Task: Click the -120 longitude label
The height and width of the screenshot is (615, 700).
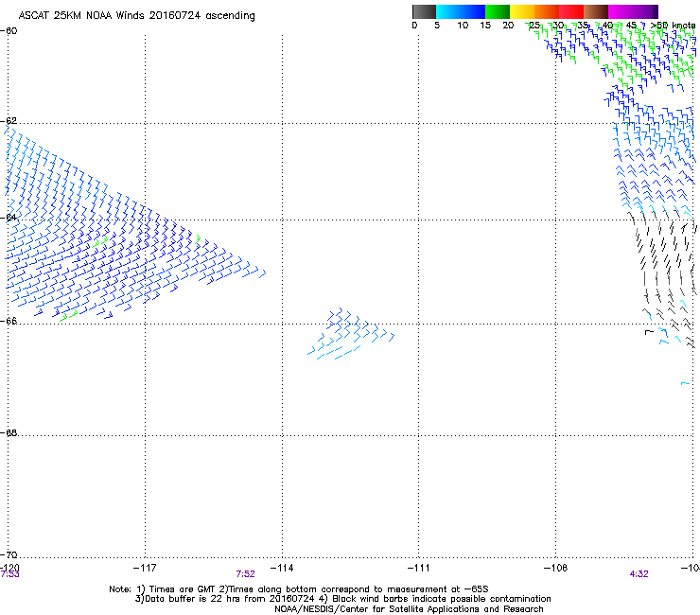Action: [9, 568]
